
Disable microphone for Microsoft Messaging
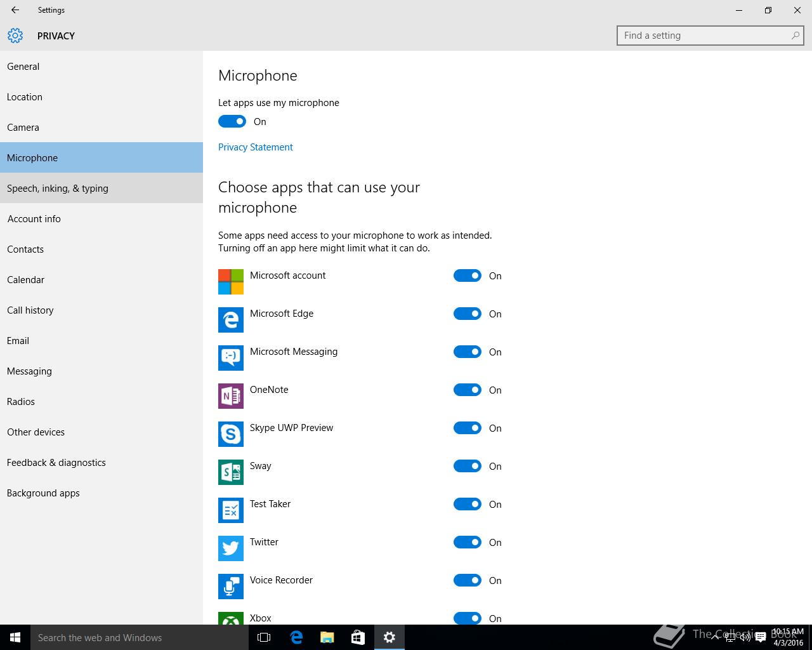click(x=468, y=352)
